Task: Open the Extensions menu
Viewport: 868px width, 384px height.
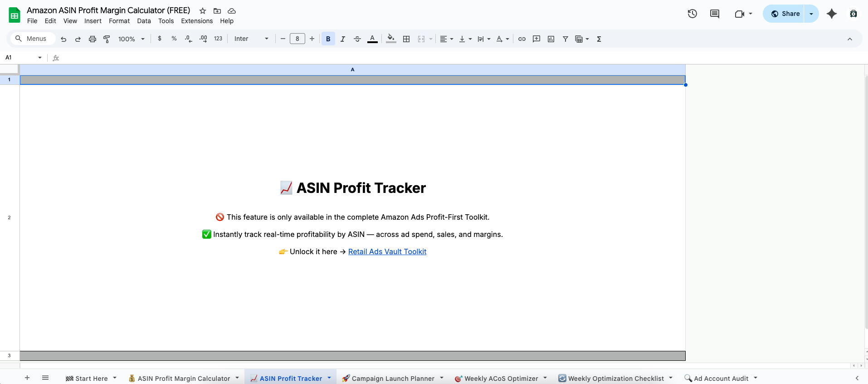Action: 197,21
